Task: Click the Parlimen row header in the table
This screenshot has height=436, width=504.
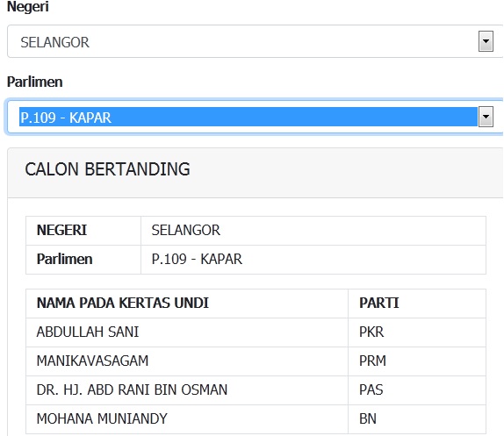Action: [x=83, y=260]
